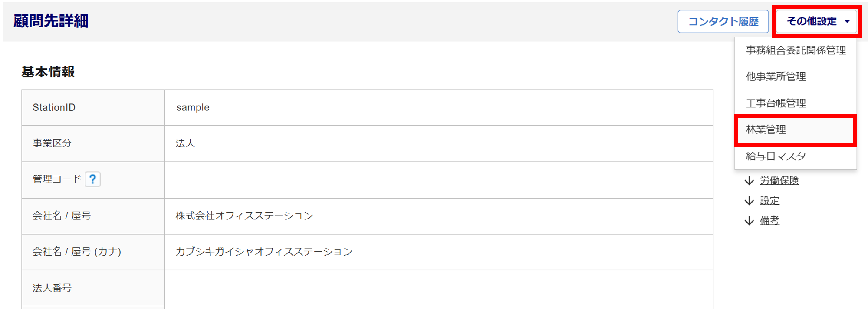The image size is (868, 309).
Task: Click the down arrow beside 備考
Action: pos(749,221)
